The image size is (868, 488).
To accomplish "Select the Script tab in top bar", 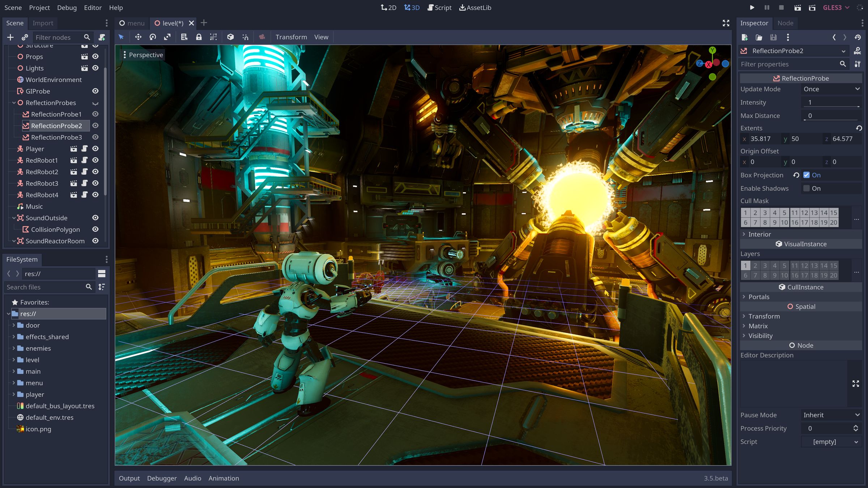I will (441, 8).
